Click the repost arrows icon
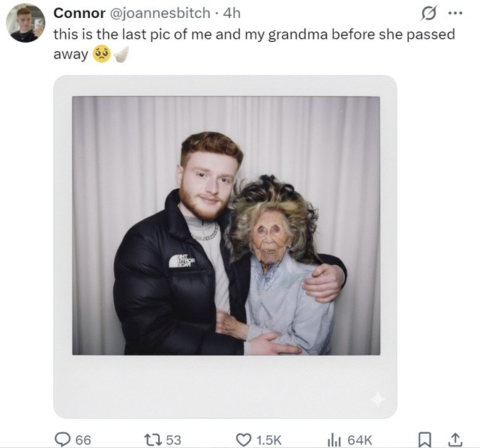480x448 pixels. 153,440
